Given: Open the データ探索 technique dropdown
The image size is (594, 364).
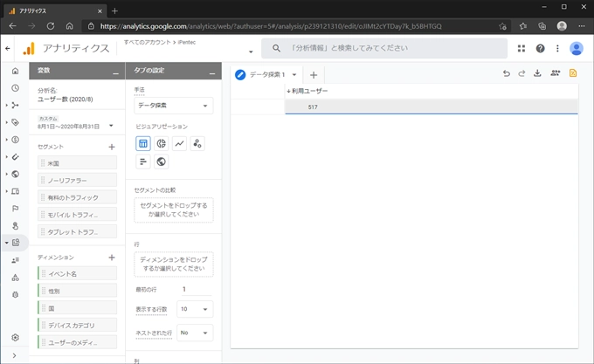Looking at the screenshot, I should click(x=174, y=106).
